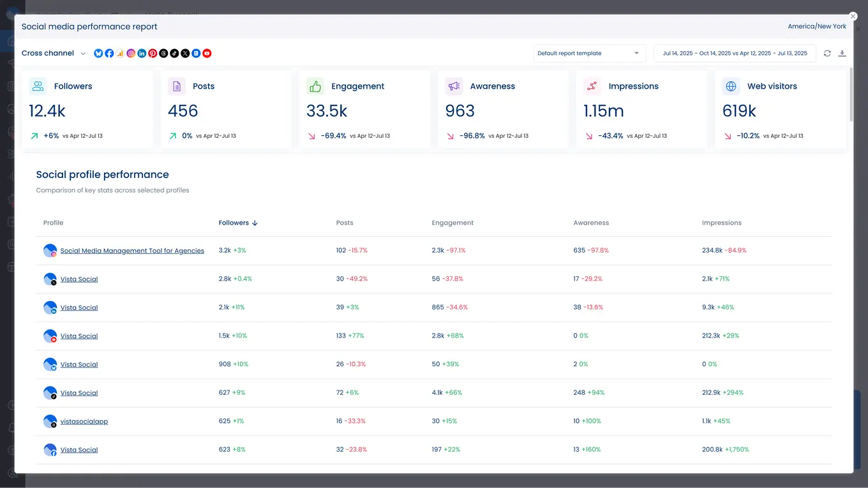868x488 pixels.
Task: Click the Engagement summary card
Action: point(368,110)
